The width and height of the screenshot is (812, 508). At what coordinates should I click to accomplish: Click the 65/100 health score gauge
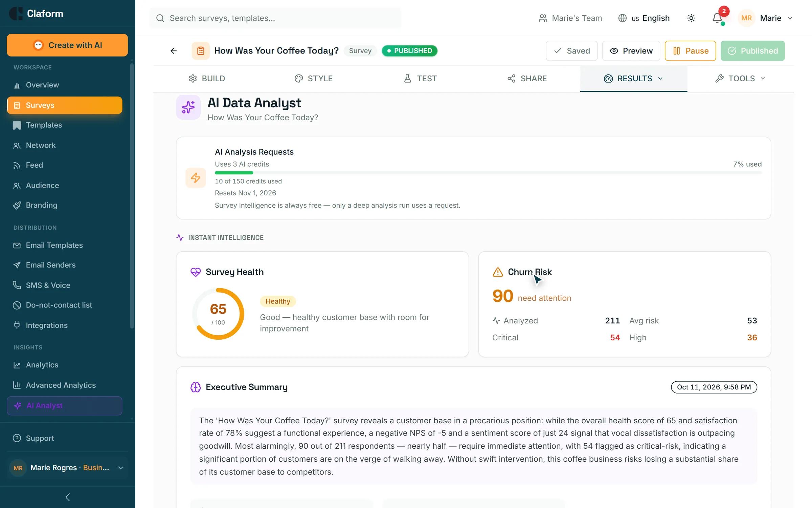point(218,314)
